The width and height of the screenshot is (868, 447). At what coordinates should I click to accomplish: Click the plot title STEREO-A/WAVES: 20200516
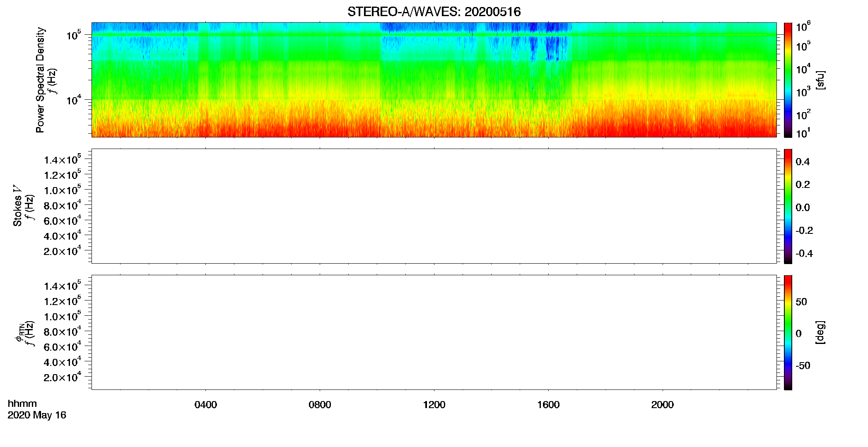[434, 12]
